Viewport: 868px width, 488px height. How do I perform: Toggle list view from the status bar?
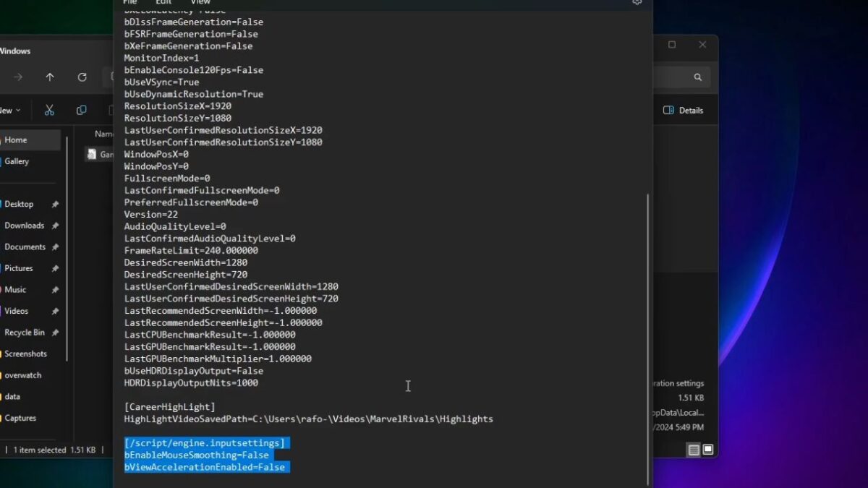[x=692, y=449]
